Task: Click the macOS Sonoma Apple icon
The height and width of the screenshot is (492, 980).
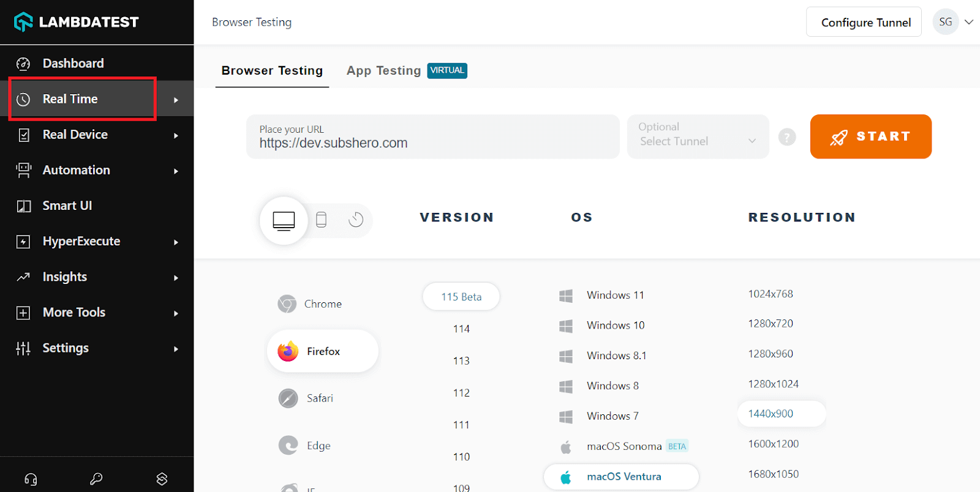Action: 566,447
